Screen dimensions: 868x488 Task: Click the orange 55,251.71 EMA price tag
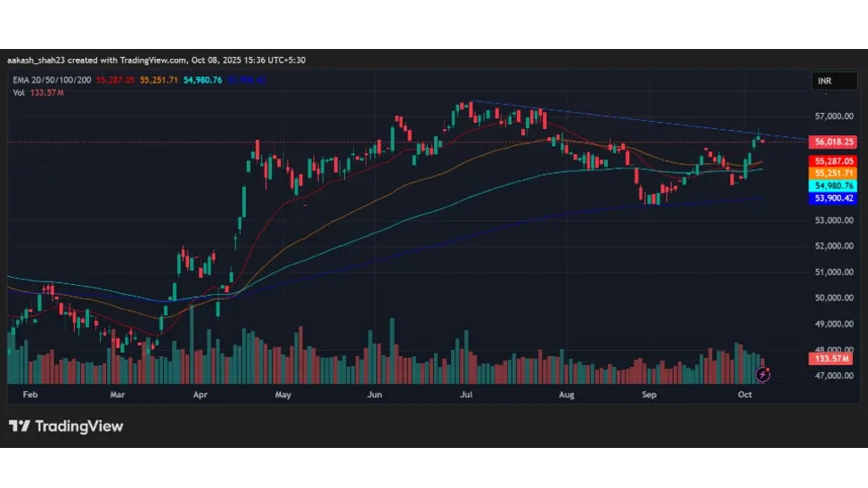(x=833, y=173)
